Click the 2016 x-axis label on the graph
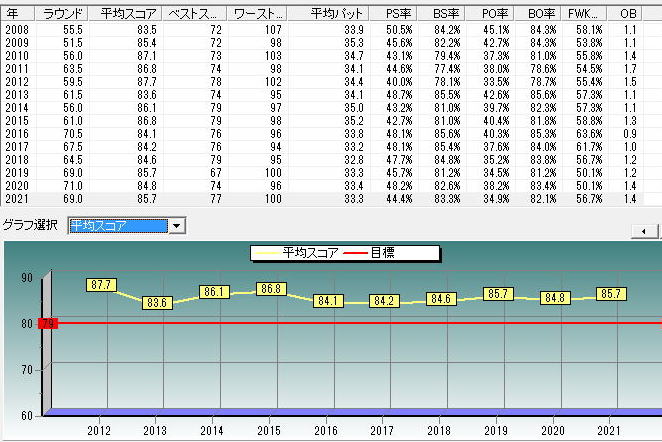 coord(326,431)
